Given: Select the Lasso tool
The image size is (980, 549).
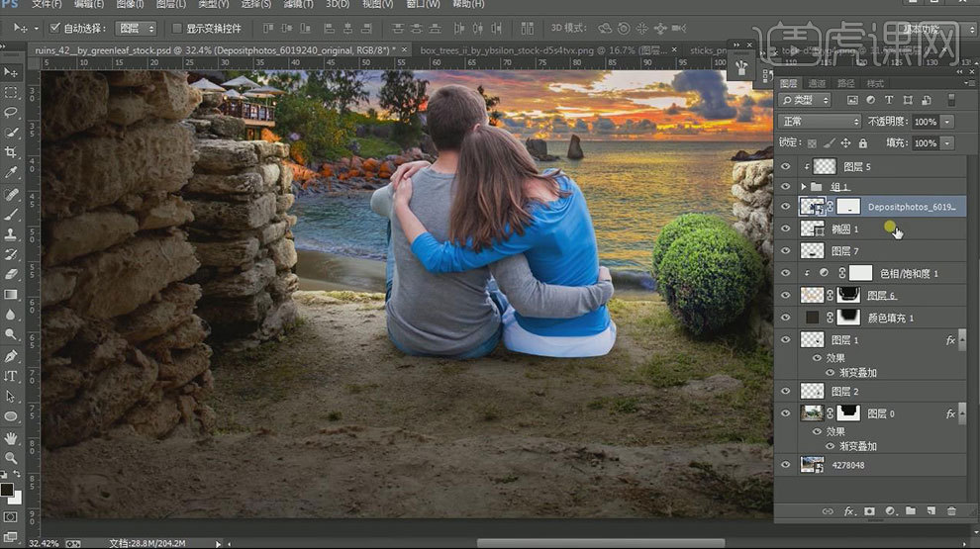Looking at the screenshot, I should pos(11,113).
